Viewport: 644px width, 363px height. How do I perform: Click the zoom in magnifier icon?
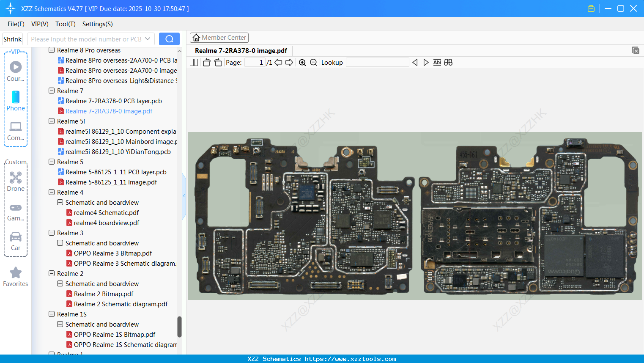[302, 63]
